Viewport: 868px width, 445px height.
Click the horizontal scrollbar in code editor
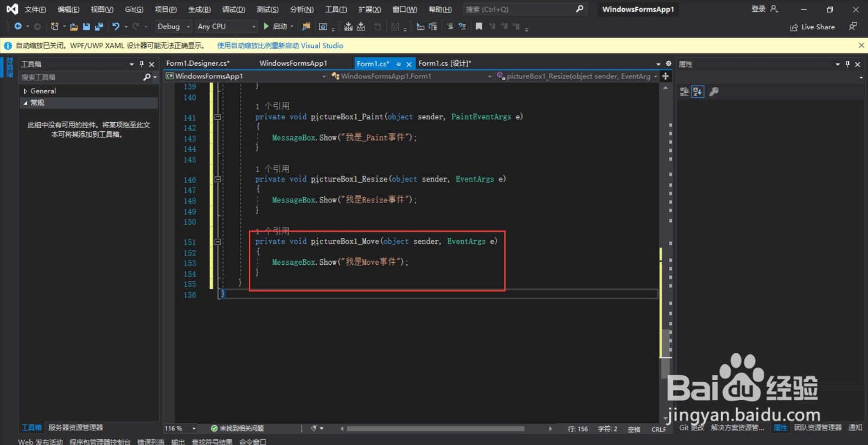[436, 428]
